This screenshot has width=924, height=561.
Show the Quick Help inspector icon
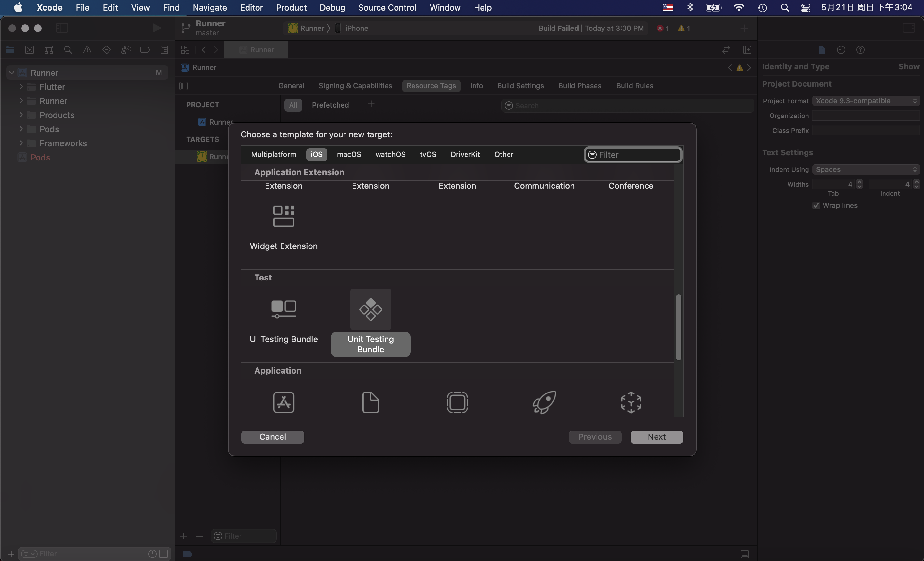click(x=860, y=49)
